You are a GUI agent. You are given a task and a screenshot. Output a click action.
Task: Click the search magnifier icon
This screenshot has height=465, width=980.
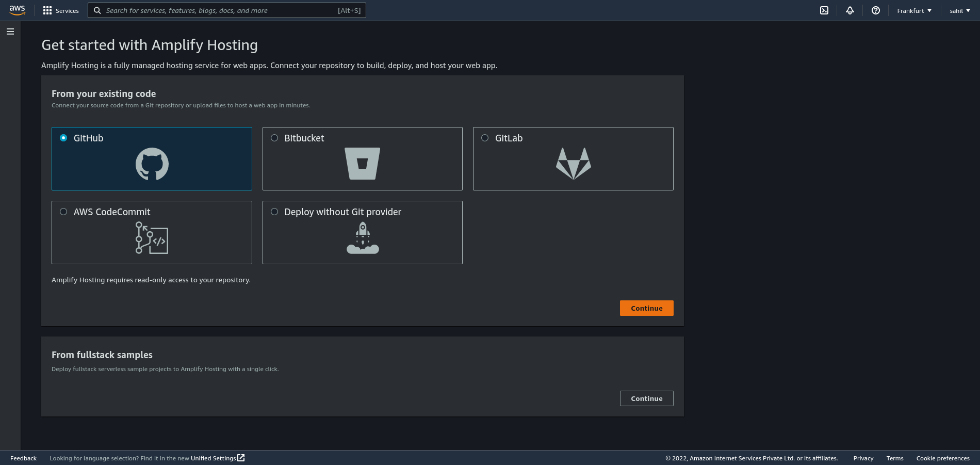(97, 10)
